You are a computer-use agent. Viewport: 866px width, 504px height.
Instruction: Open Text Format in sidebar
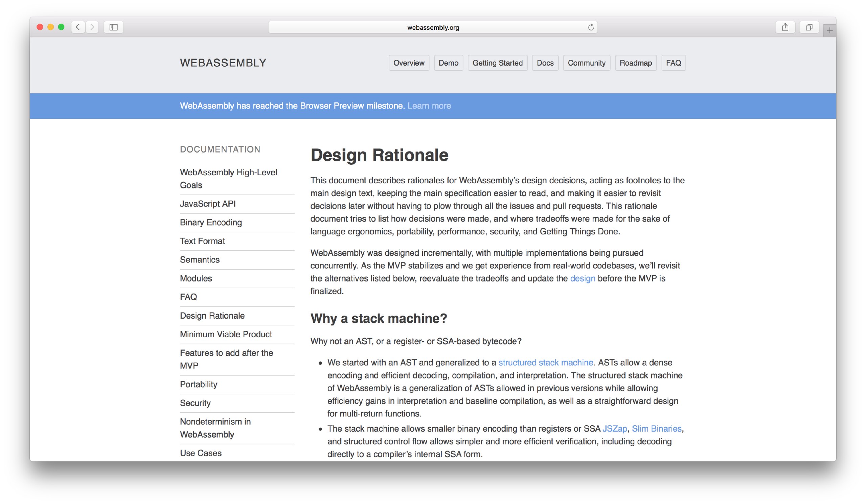pyautogui.click(x=202, y=241)
